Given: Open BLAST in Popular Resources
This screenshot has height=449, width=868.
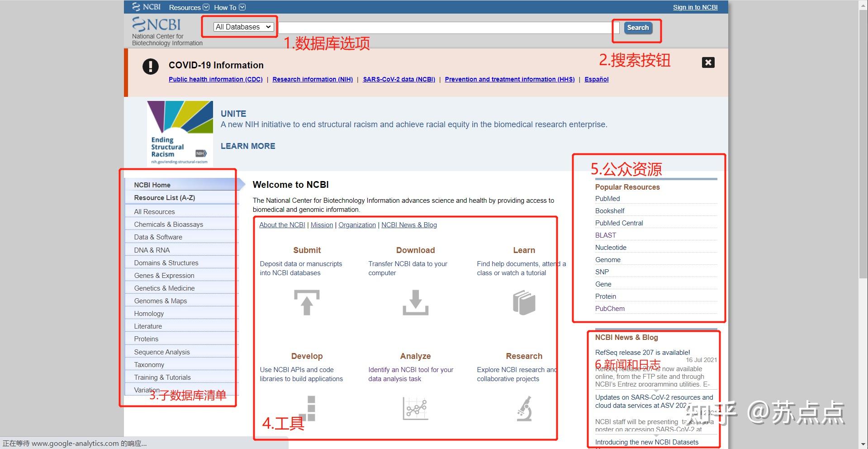Looking at the screenshot, I should [x=606, y=235].
